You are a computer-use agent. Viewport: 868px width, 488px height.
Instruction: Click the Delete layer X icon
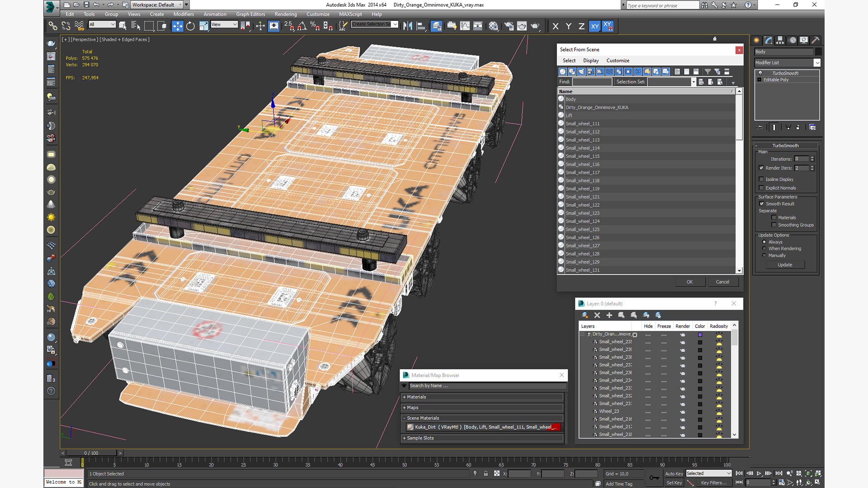click(597, 315)
